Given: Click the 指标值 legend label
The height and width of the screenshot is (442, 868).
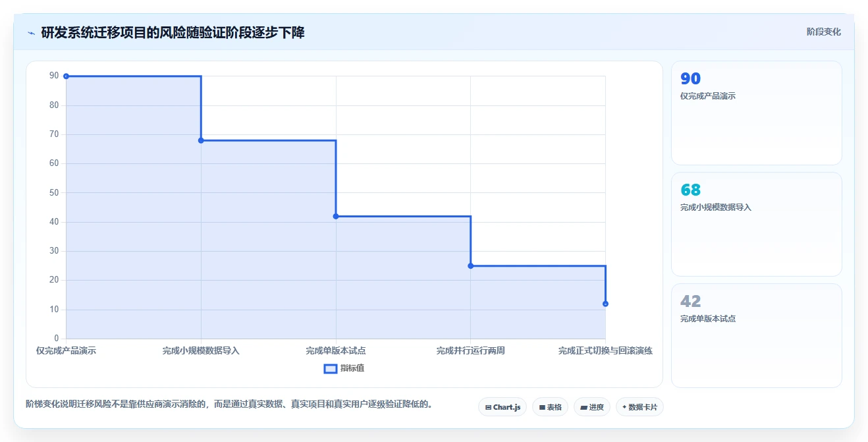Looking at the screenshot, I should pos(352,368).
